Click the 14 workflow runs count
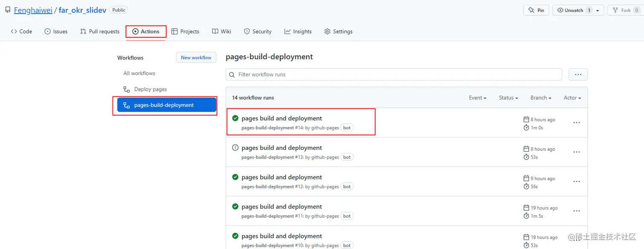Image resolution: width=644 pixels, height=249 pixels. pyautogui.click(x=253, y=98)
